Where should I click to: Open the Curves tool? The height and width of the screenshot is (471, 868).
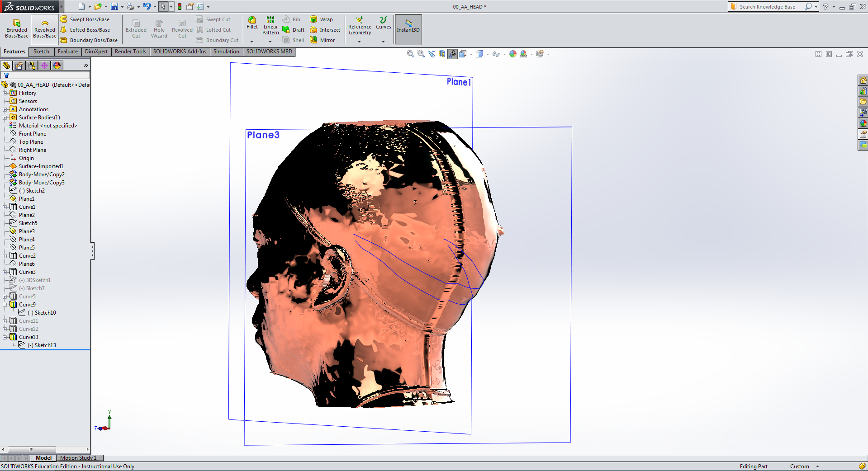(384, 23)
